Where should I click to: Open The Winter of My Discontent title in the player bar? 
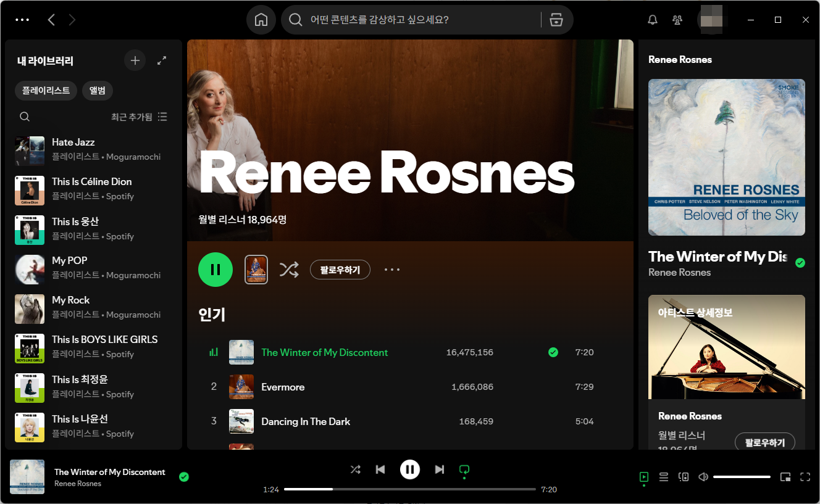coord(110,472)
